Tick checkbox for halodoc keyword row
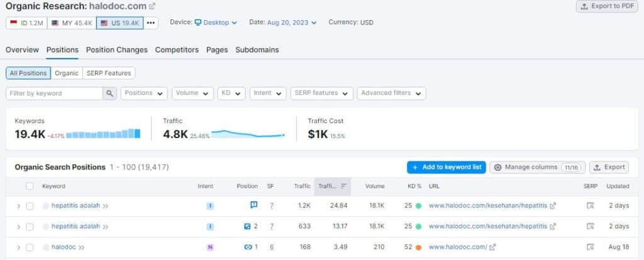 click(x=30, y=247)
